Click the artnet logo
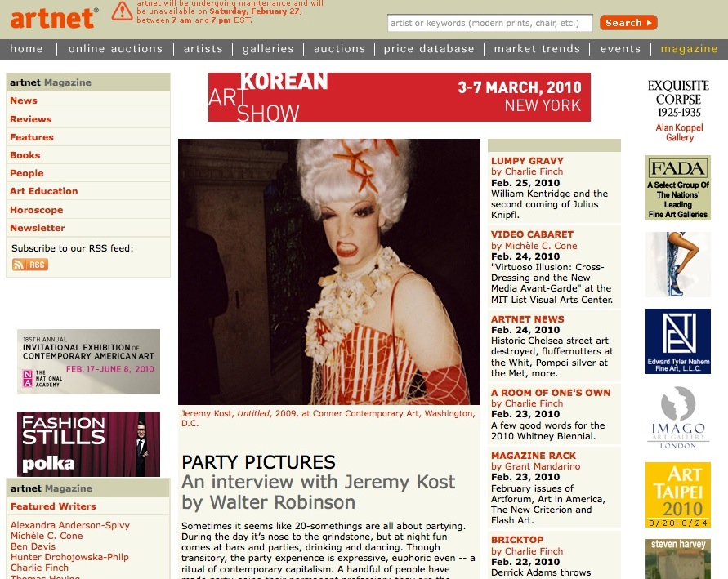This screenshot has height=579, width=728. (x=53, y=16)
